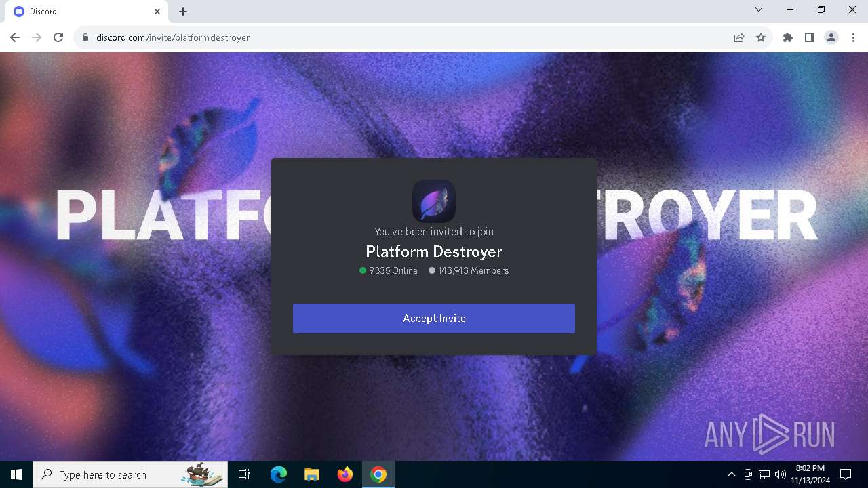Open Chrome's three-dot menu
This screenshot has width=868, height=488.
pyautogui.click(x=853, y=37)
